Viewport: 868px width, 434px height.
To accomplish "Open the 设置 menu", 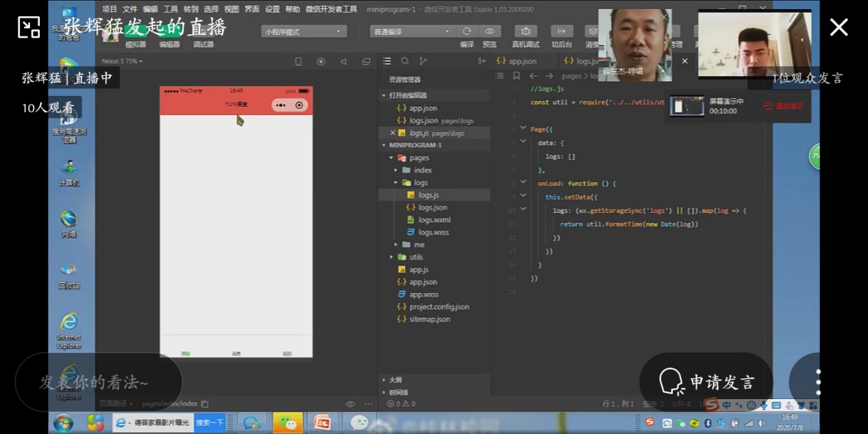I will click(272, 10).
